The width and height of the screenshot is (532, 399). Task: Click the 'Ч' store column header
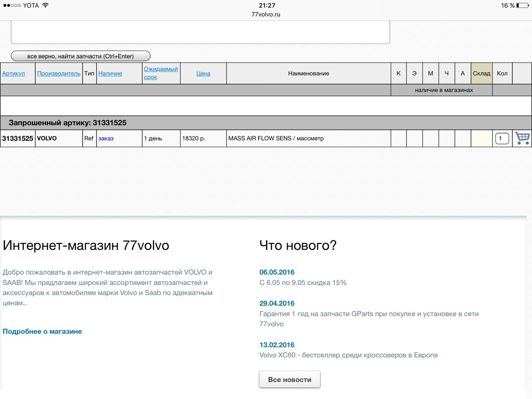(447, 73)
